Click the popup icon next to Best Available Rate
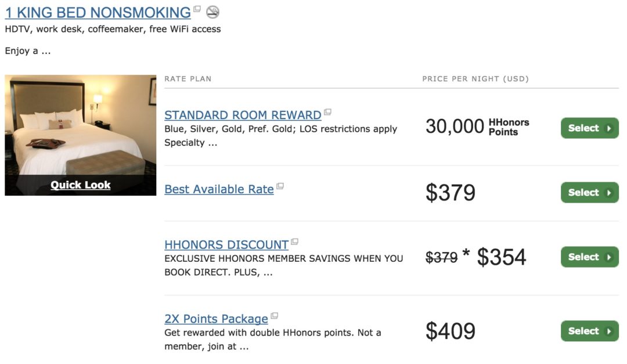This screenshot has width=627, height=364. [x=280, y=185]
